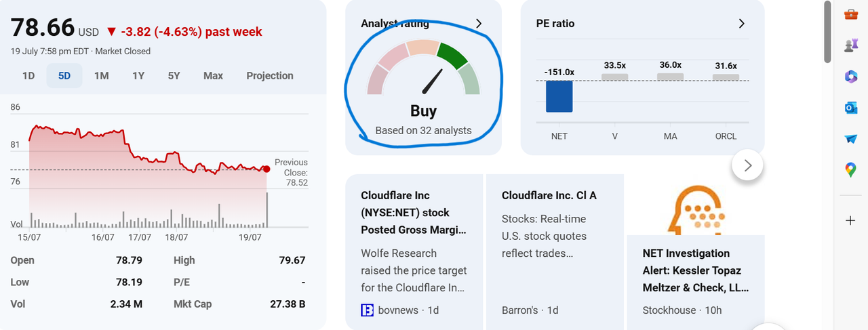
Task: Click the bovnews source logo icon
Action: point(368,310)
